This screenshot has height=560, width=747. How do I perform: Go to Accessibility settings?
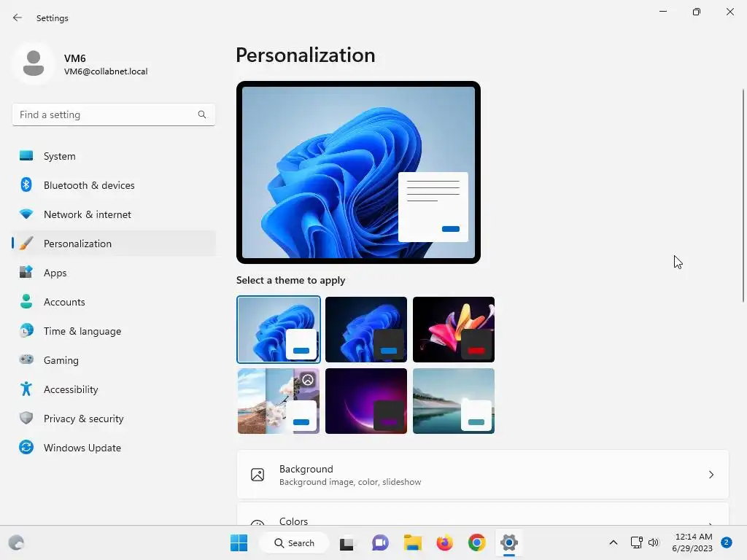coord(114,389)
